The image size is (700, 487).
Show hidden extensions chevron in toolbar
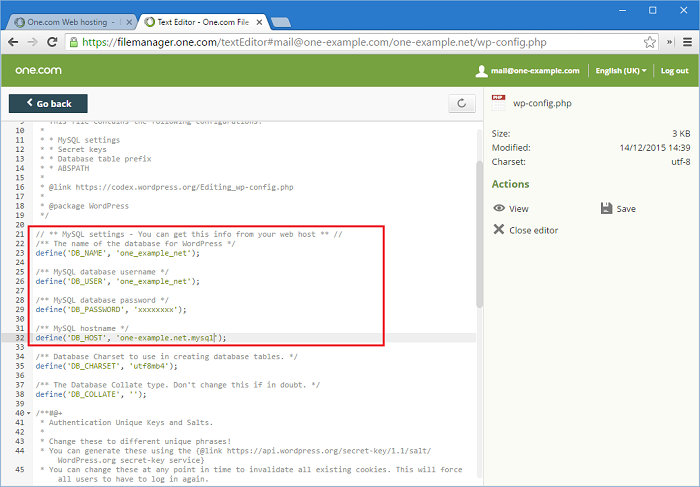coord(670,42)
